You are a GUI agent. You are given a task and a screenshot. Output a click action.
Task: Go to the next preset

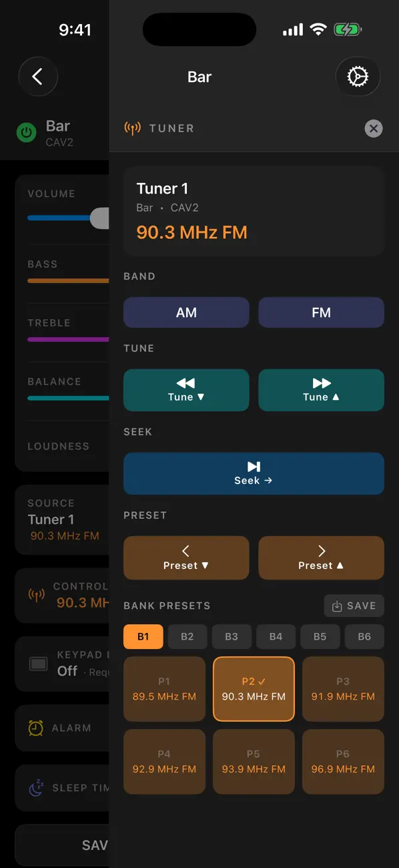pyautogui.click(x=321, y=558)
